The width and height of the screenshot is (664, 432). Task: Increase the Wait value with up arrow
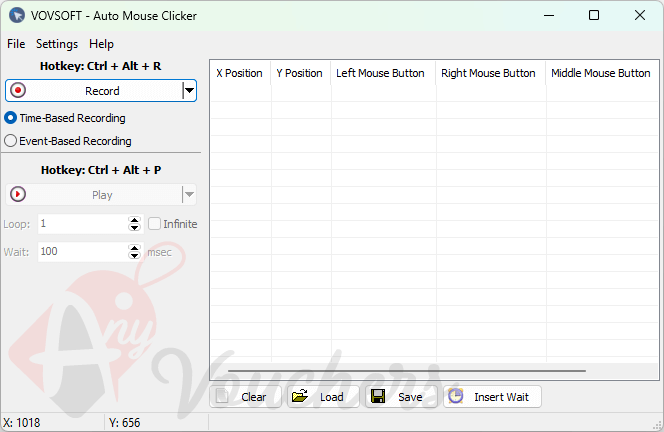click(134, 248)
